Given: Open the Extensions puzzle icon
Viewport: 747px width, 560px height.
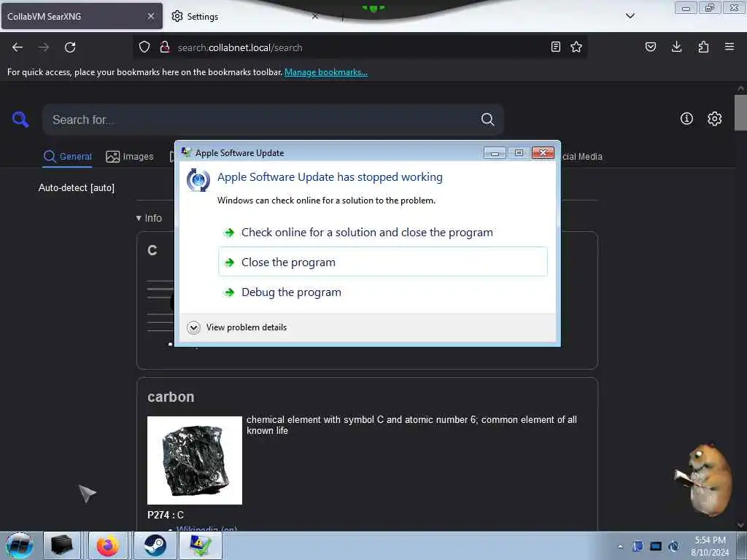Looking at the screenshot, I should point(703,47).
